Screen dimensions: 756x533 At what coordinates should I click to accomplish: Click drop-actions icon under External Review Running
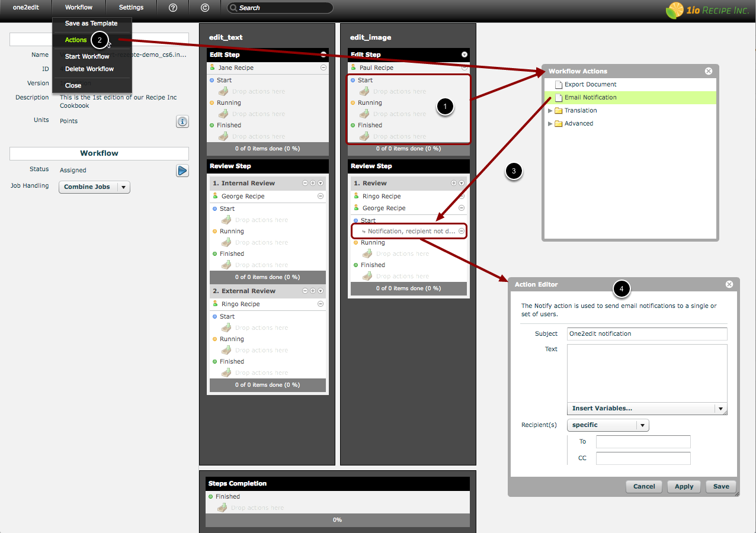[226, 350]
